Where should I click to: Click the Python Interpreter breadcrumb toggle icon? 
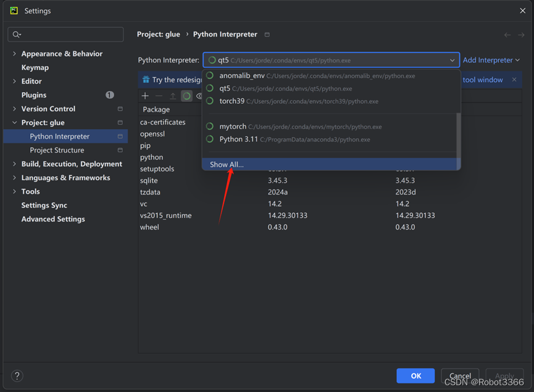pyautogui.click(x=268, y=35)
